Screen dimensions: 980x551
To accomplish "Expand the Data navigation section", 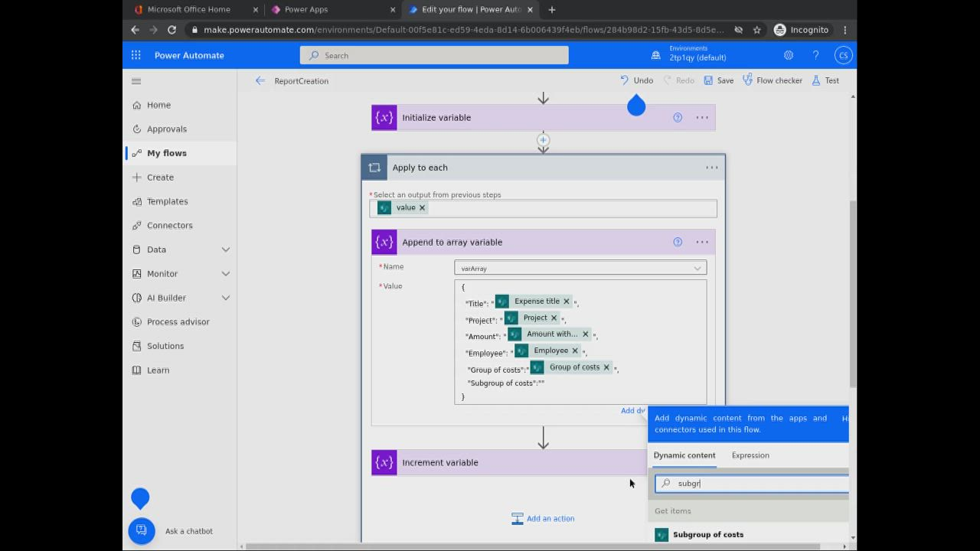I will (x=226, y=249).
